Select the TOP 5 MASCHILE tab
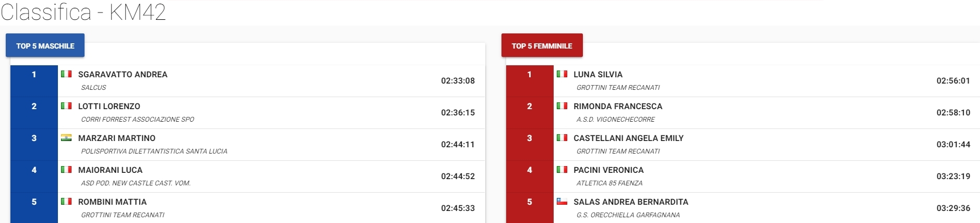The width and height of the screenshot is (980, 223). pyautogui.click(x=45, y=45)
